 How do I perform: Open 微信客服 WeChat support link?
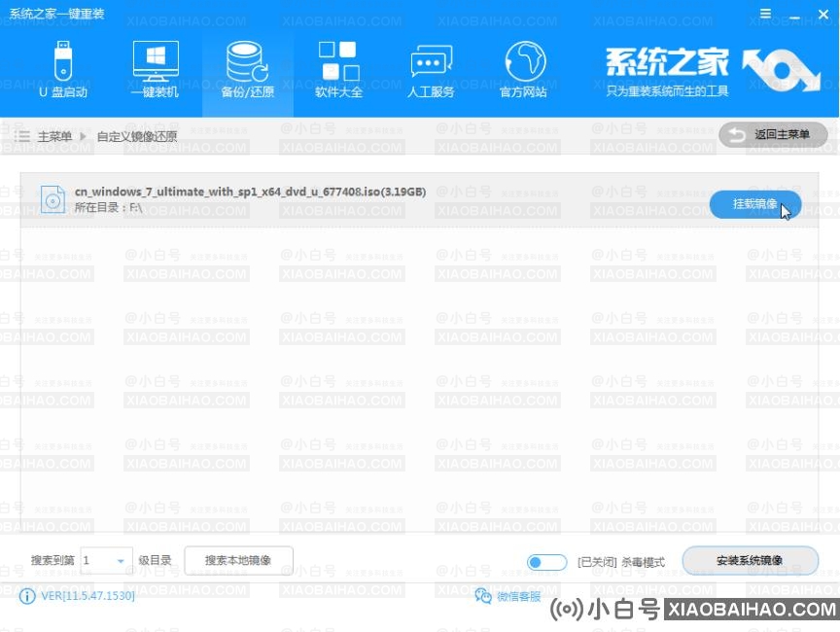518,596
